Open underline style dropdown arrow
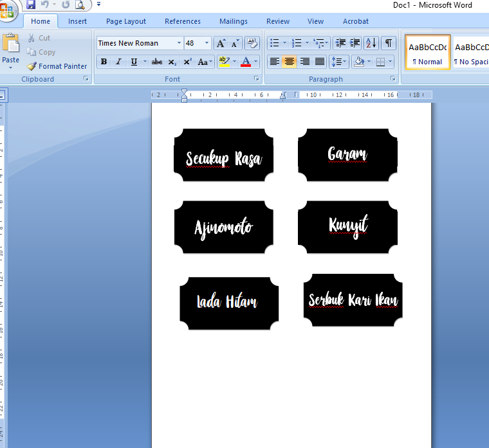 point(145,62)
